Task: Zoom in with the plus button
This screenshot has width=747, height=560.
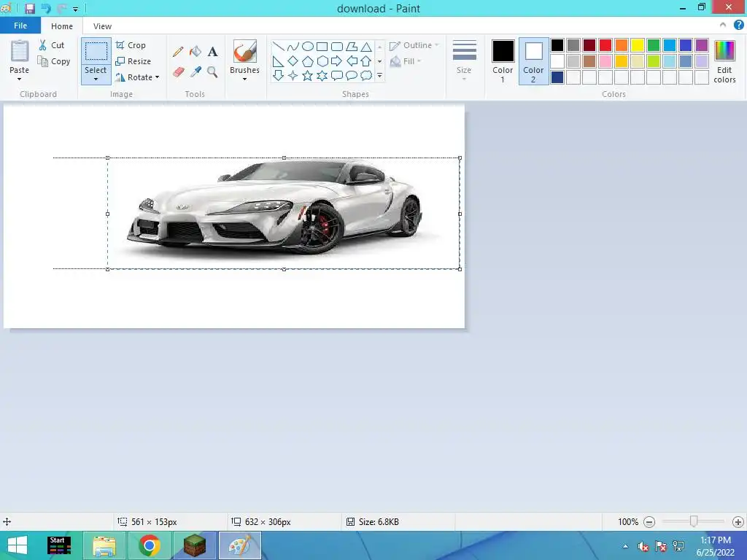Action: [x=738, y=522]
